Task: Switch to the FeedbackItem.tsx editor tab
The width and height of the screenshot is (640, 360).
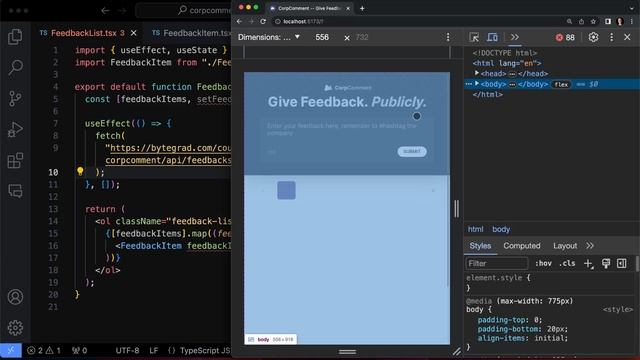Action: tap(191, 33)
